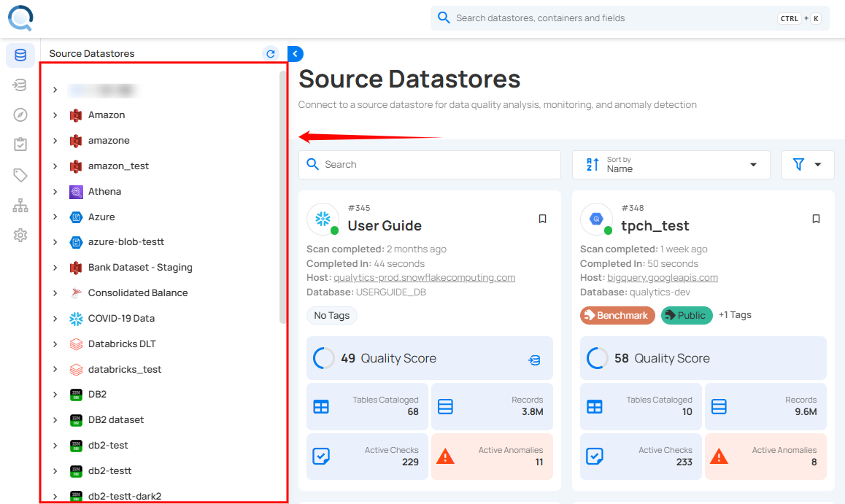Open the filter dropdown

(808, 165)
